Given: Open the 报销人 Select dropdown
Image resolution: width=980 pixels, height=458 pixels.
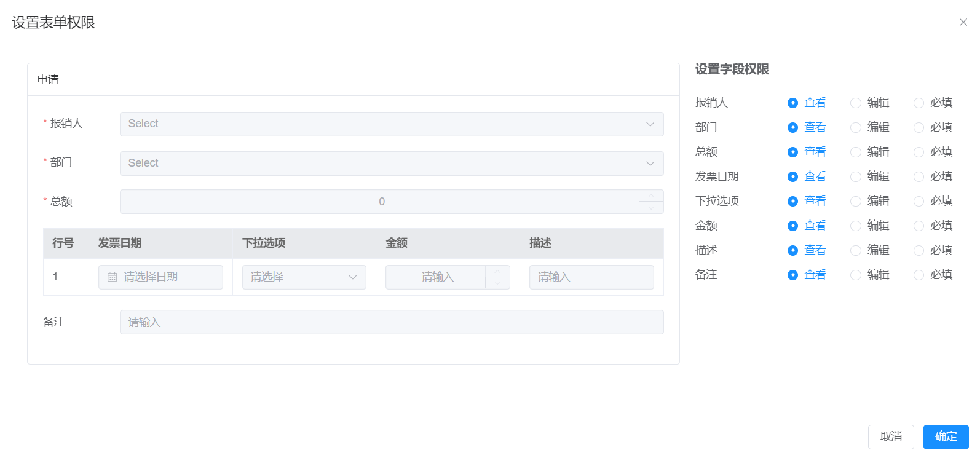Looking at the screenshot, I should [391, 124].
